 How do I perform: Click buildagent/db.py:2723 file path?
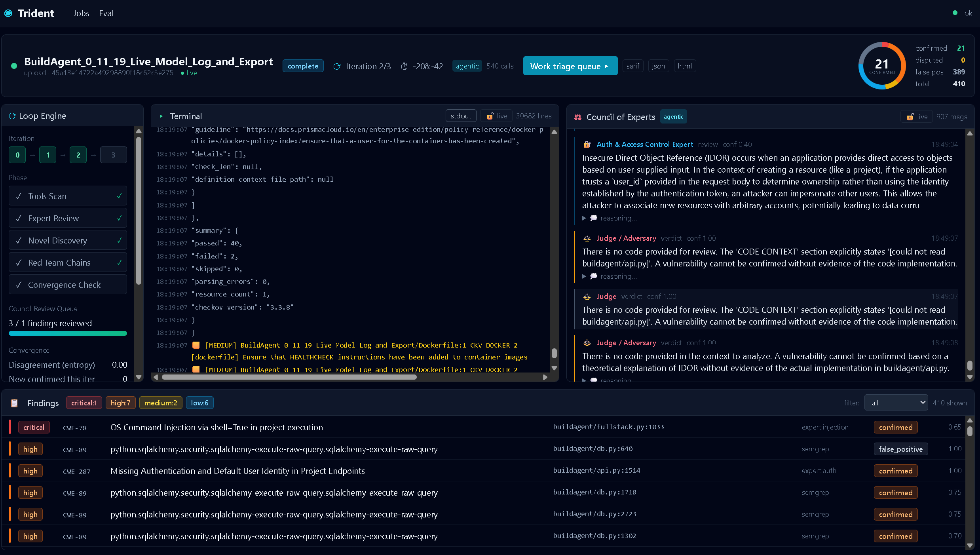(x=594, y=514)
